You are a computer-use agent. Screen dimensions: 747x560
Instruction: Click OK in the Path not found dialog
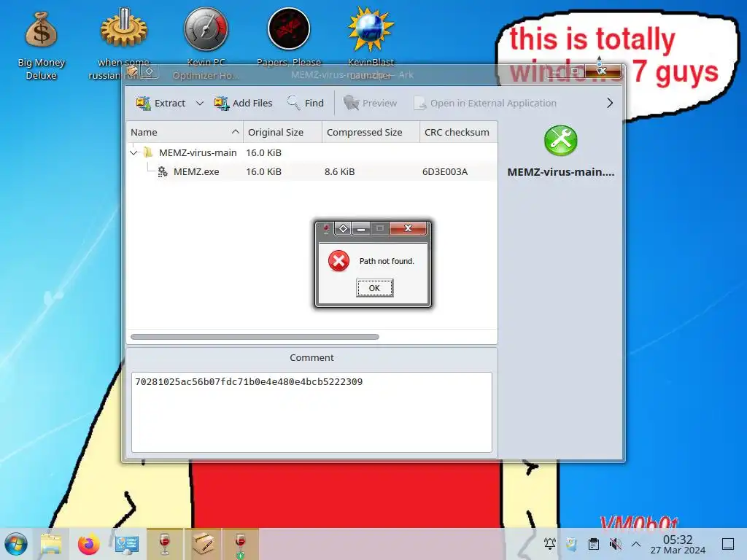click(374, 287)
